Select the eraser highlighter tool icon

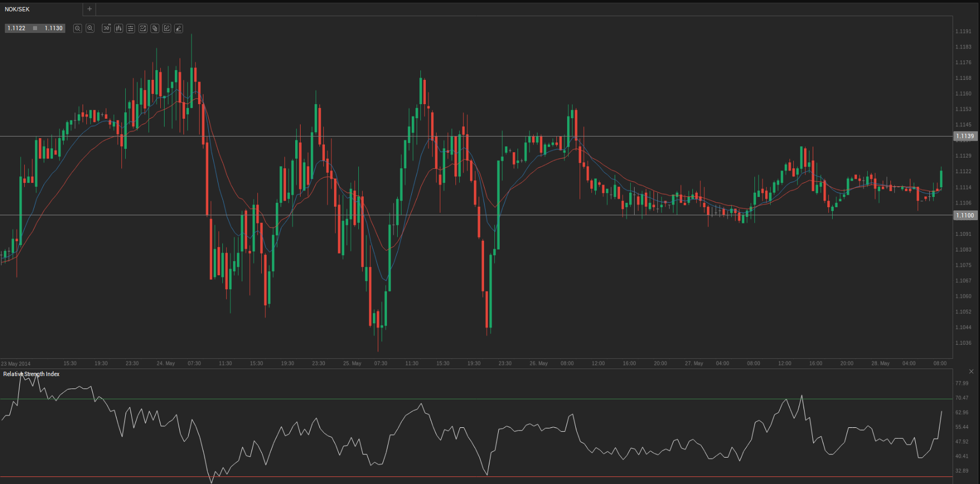coord(179,29)
